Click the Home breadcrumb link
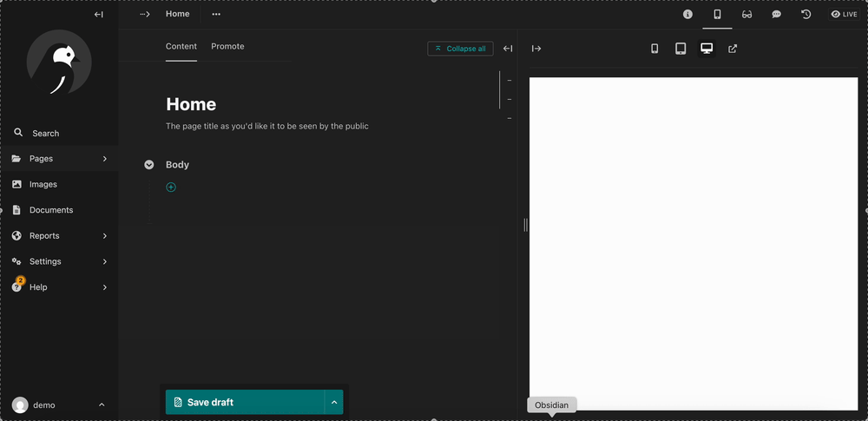Viewport: 868px width, 421px height. [177, 14]
